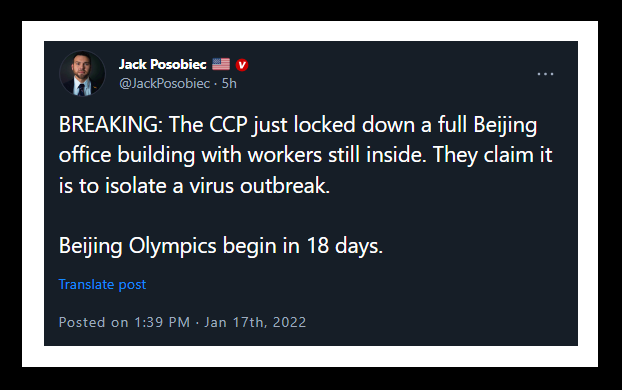Click the 5h timestamp

[229, 84]
